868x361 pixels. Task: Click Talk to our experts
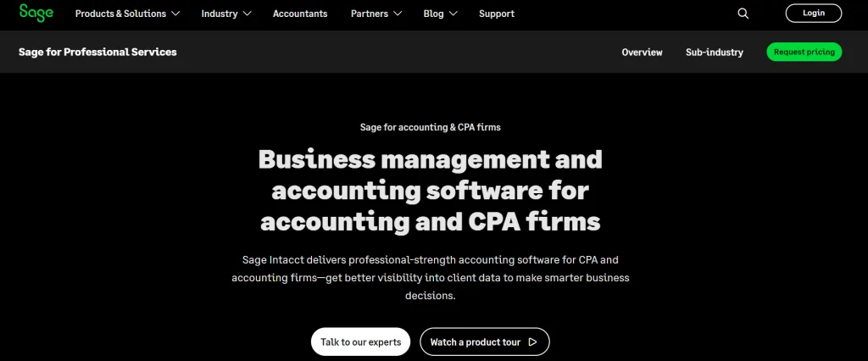coord(360,342)
